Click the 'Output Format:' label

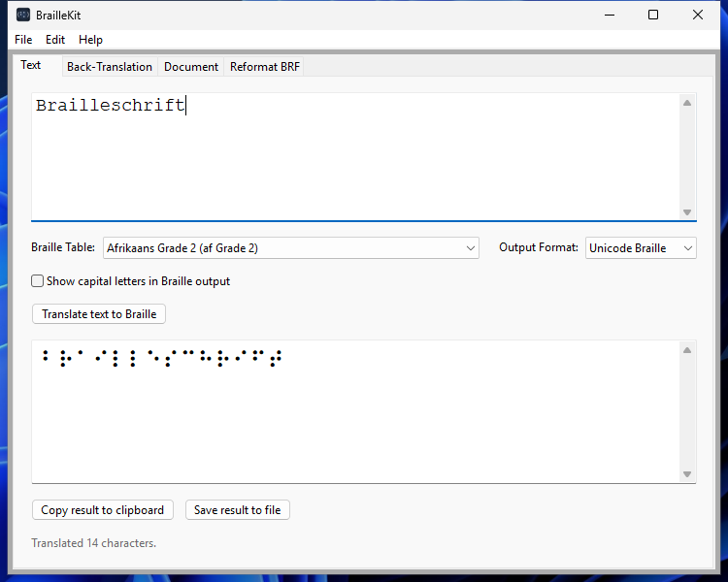[539, 247]
